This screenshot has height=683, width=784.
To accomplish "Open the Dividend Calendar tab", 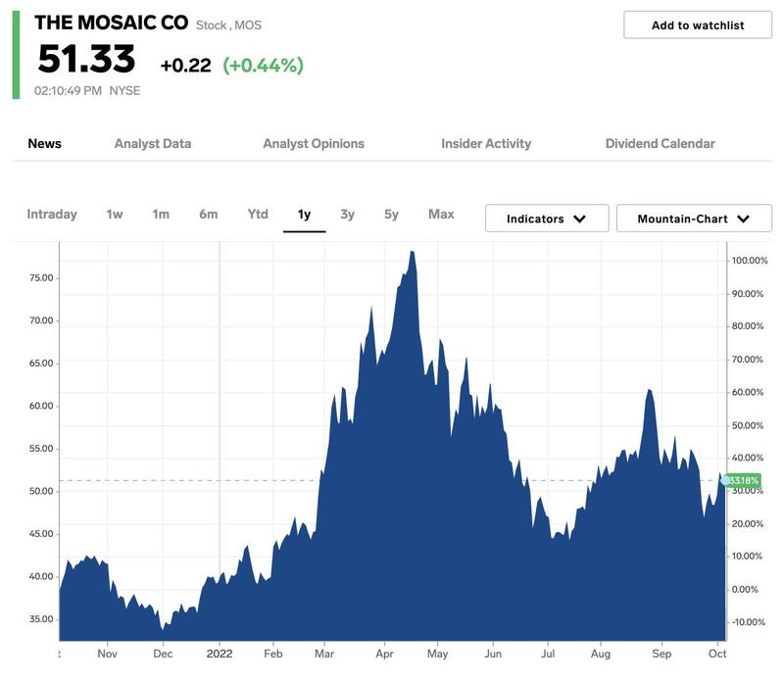I will [660, 143].
